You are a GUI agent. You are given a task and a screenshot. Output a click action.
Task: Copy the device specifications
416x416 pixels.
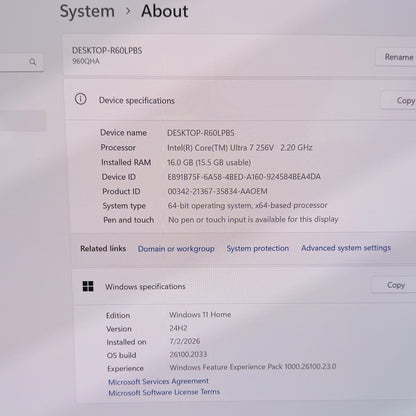coord(399,100)
